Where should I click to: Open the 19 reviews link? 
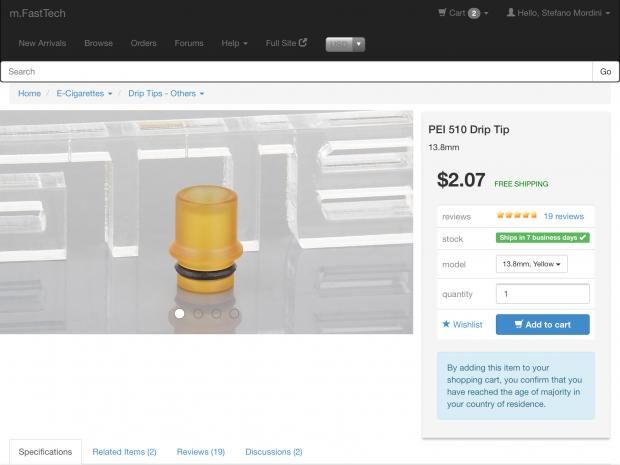point(564,216)
